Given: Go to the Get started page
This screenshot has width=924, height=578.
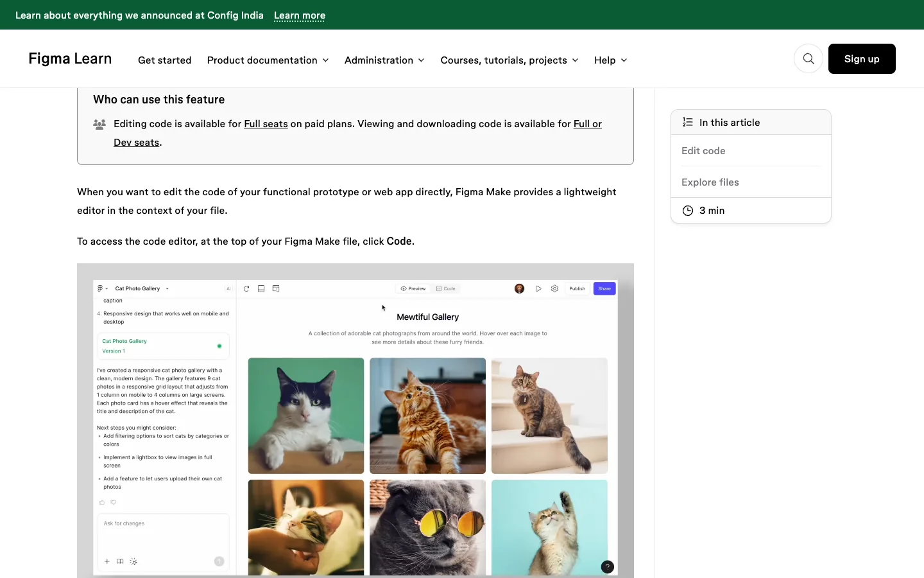Looking at the screenshot, I should click(x=165, y=60).
